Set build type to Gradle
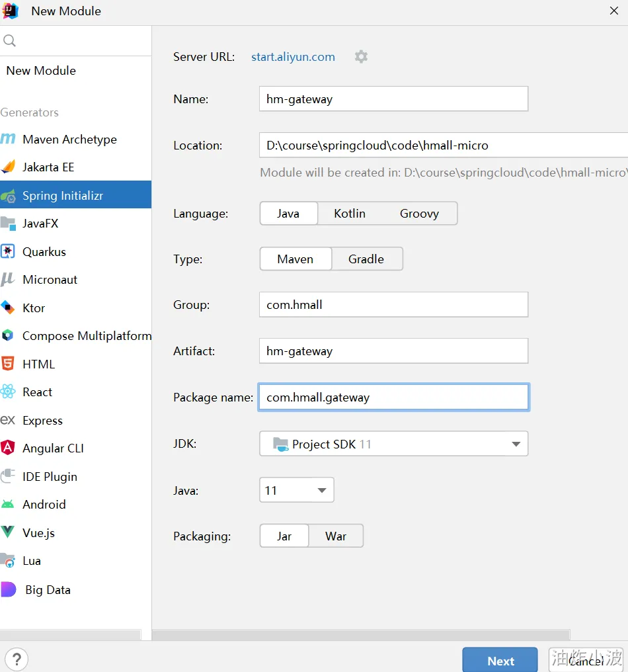The width and height of the screenshot is (628, 672). 366,259
